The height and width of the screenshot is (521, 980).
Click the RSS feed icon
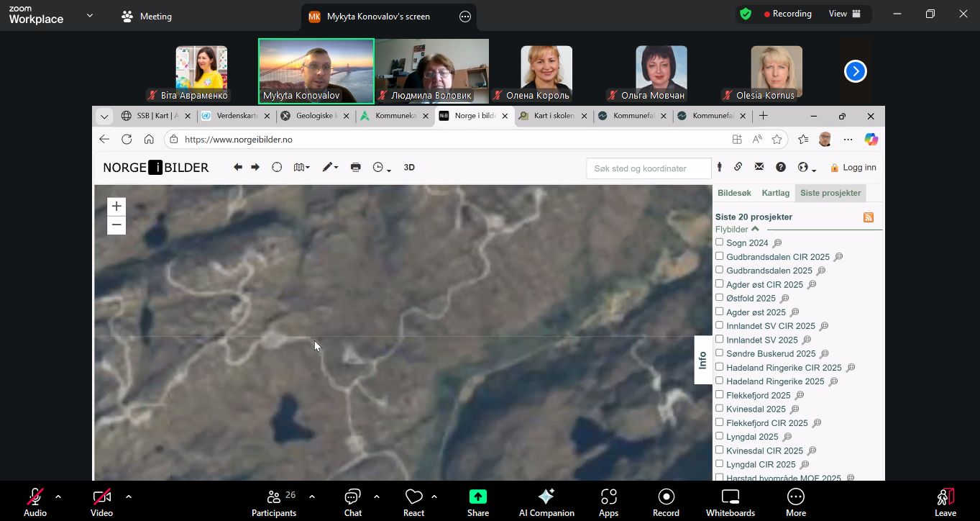869,217
